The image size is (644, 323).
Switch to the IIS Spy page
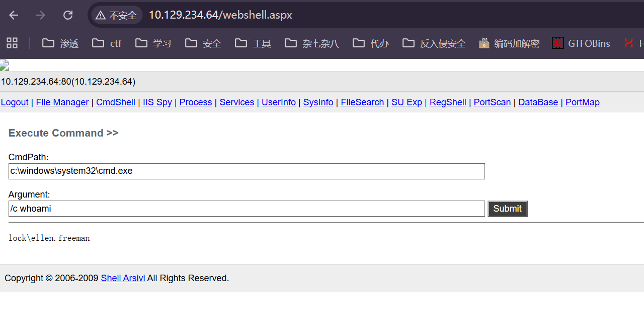click(157, 102)
